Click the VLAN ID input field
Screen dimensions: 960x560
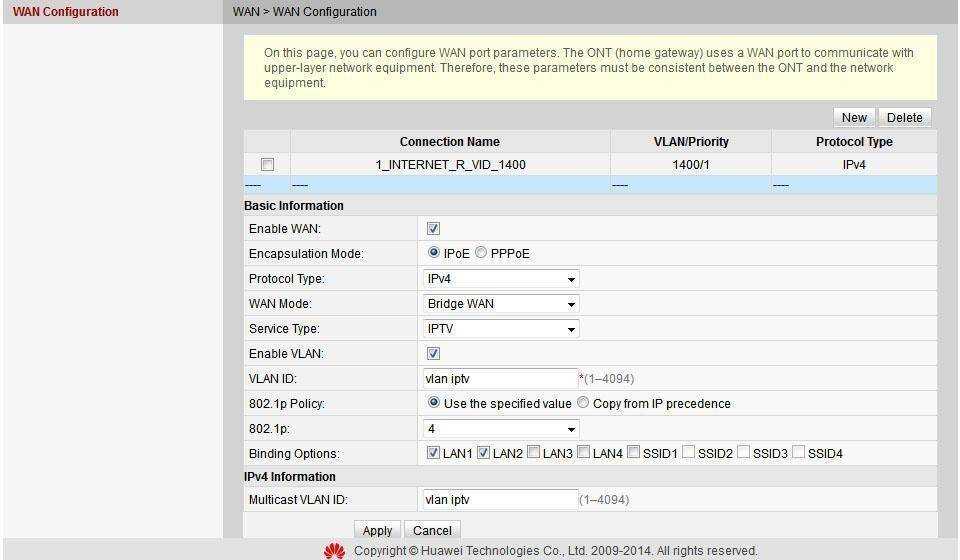(499, 379)
